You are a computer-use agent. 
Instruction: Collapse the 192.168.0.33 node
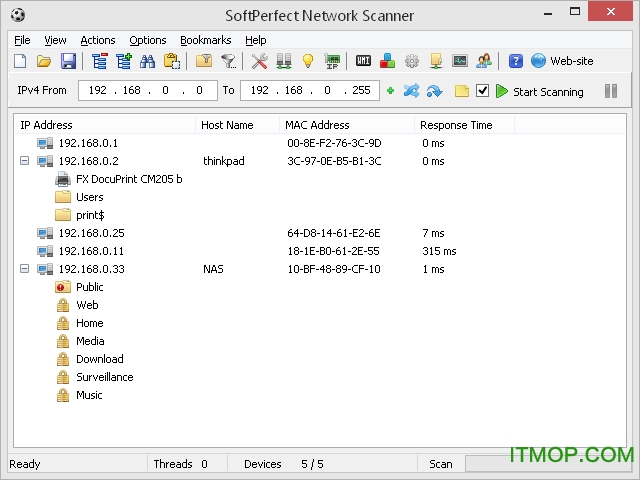[24, 269]
